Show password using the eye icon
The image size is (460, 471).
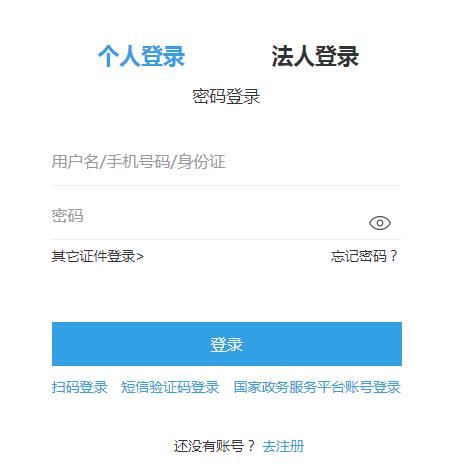tap(380, 223)
